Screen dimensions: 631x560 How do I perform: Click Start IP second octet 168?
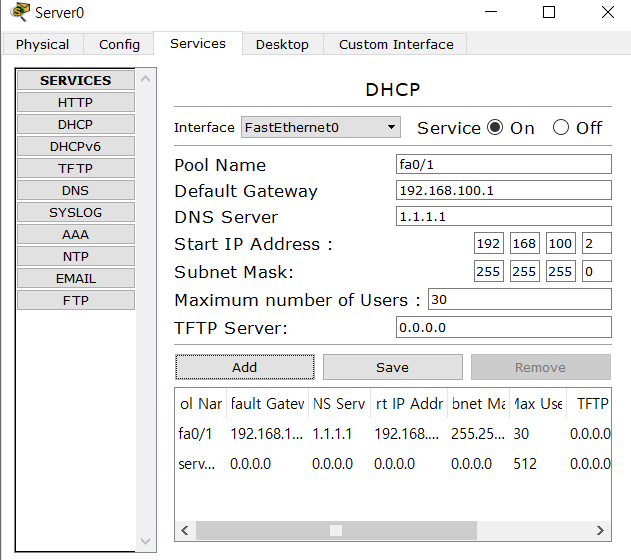(x=524, y=243)
